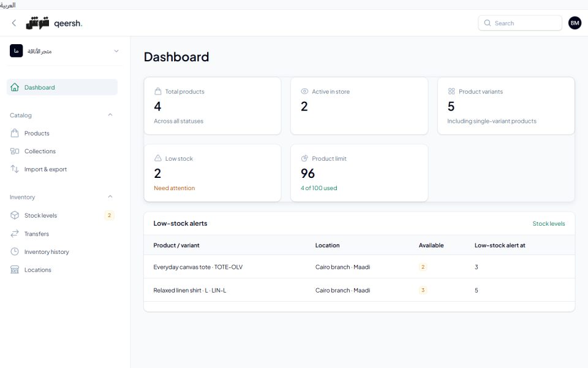
Task: Open the Active in store card
Action: (360, 106)
